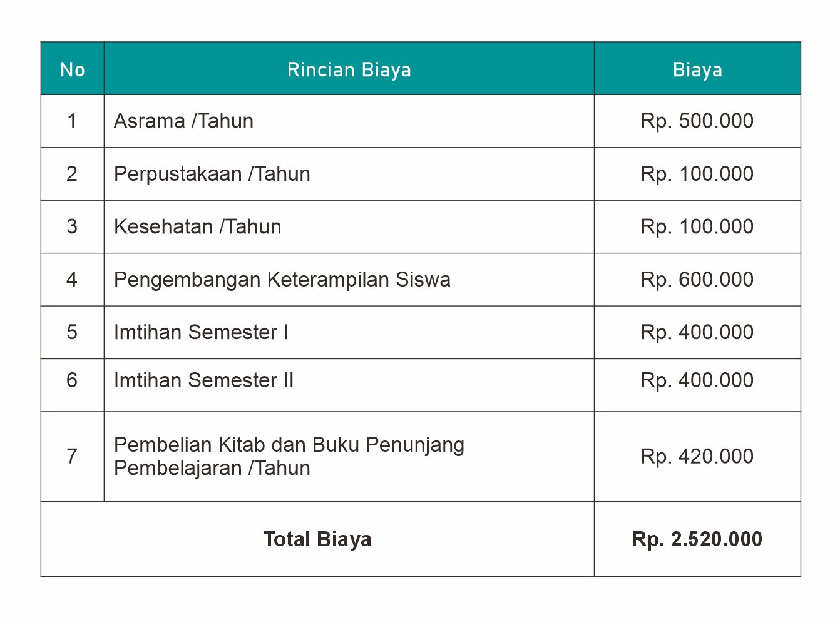Click "Pengembangan Keterampilan Siswa" text
Viewport: 840px width, 625px height.
[x=282, y=279]
